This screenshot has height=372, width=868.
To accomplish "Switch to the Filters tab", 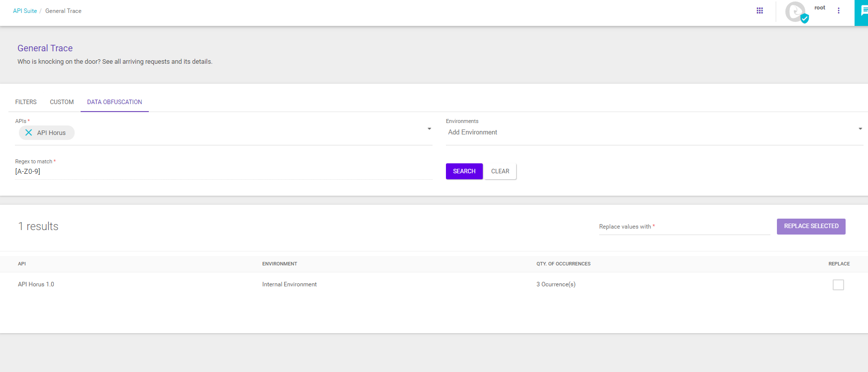I will [26, 102].
